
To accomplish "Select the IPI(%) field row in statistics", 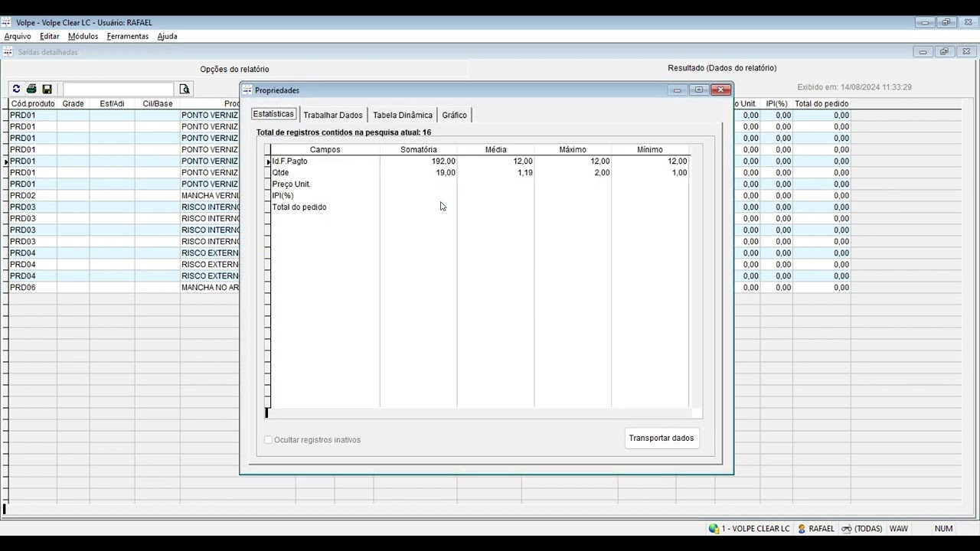I will (480, 195).
